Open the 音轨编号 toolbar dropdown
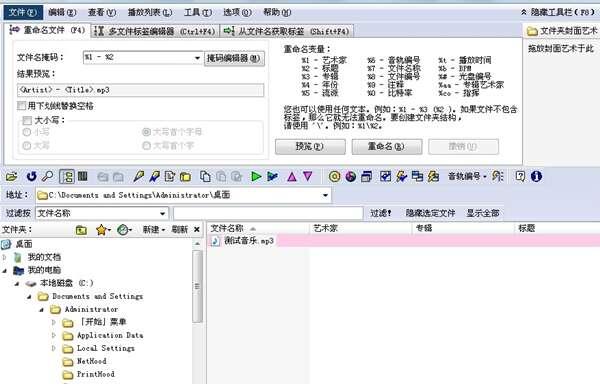600x384 pixels. click(x=467, y=176)
